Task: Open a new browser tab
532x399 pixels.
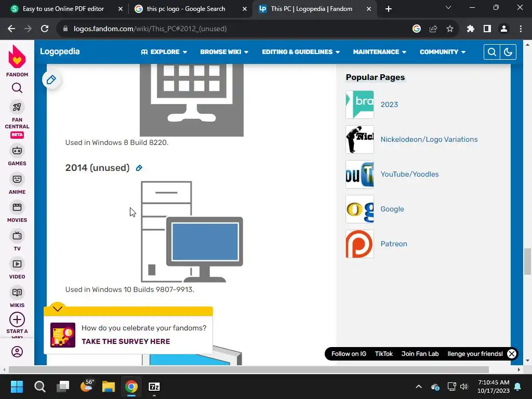Action: point(389,9)
